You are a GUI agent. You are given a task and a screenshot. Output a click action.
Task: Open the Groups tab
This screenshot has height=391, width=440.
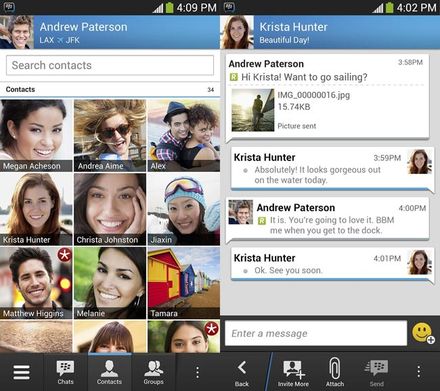point(154,372)
